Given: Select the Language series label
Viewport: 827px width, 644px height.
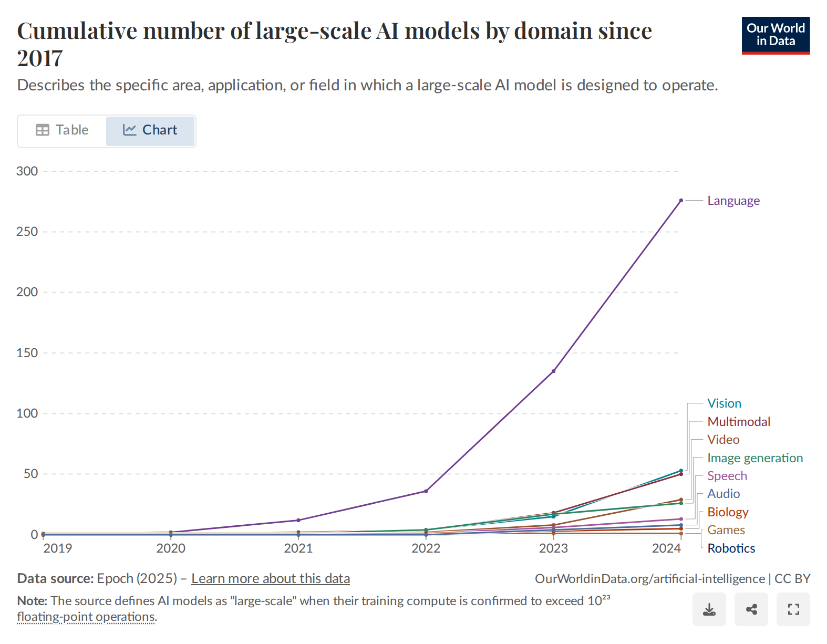Looking at the screenshot, I should [733, 201].
